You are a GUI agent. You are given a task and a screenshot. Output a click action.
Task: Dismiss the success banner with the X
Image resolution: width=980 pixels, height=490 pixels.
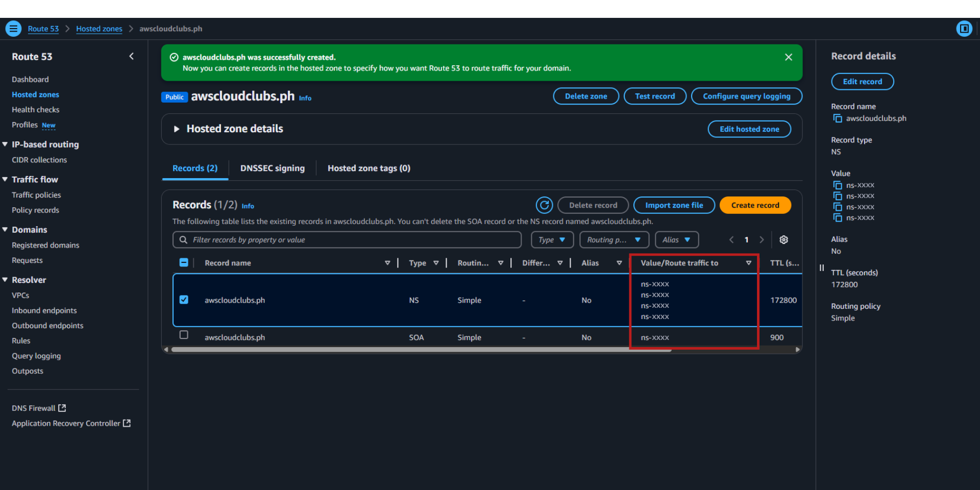789,57
